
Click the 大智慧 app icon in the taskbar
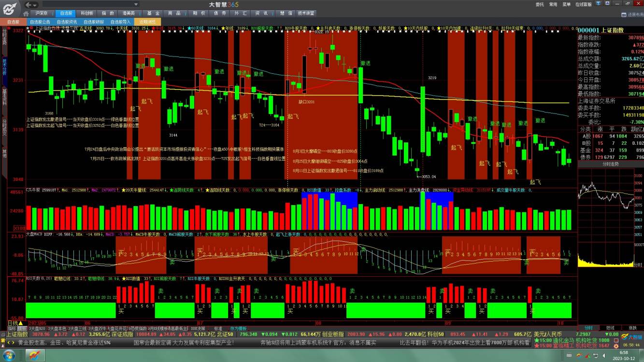tap(34, 355)
